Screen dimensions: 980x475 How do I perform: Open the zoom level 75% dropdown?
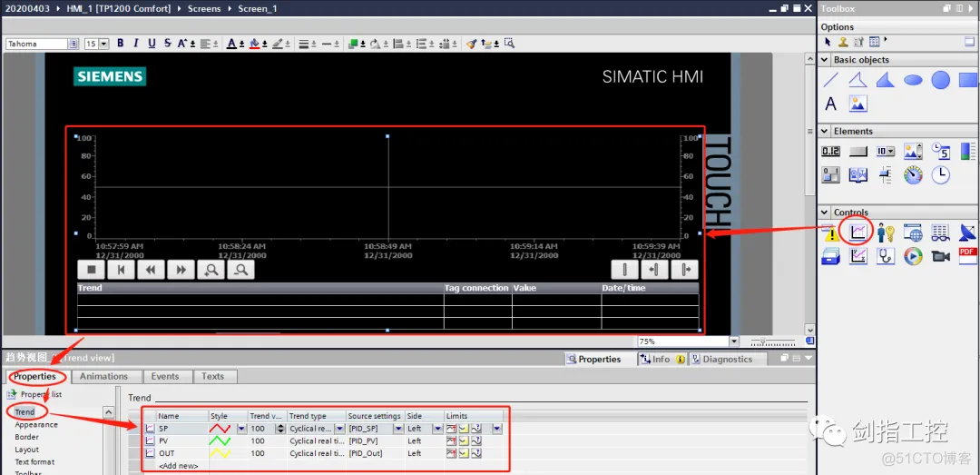tap(734, 341)
